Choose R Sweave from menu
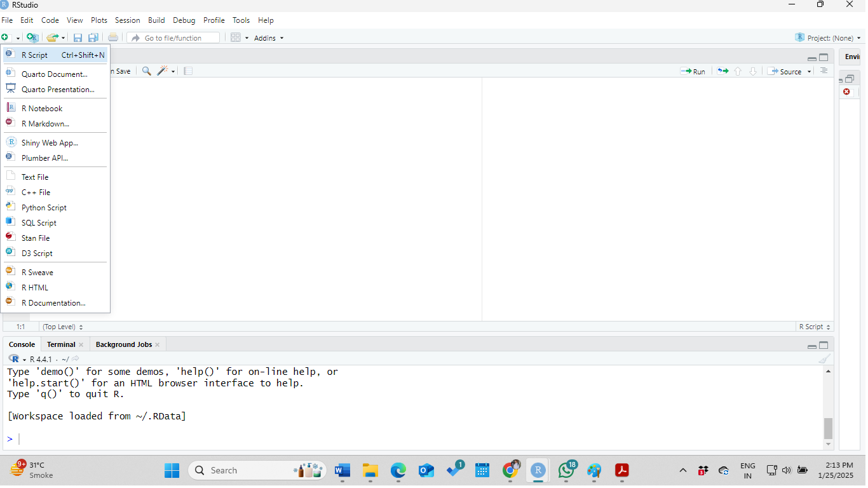 click(x=56, y=273)
